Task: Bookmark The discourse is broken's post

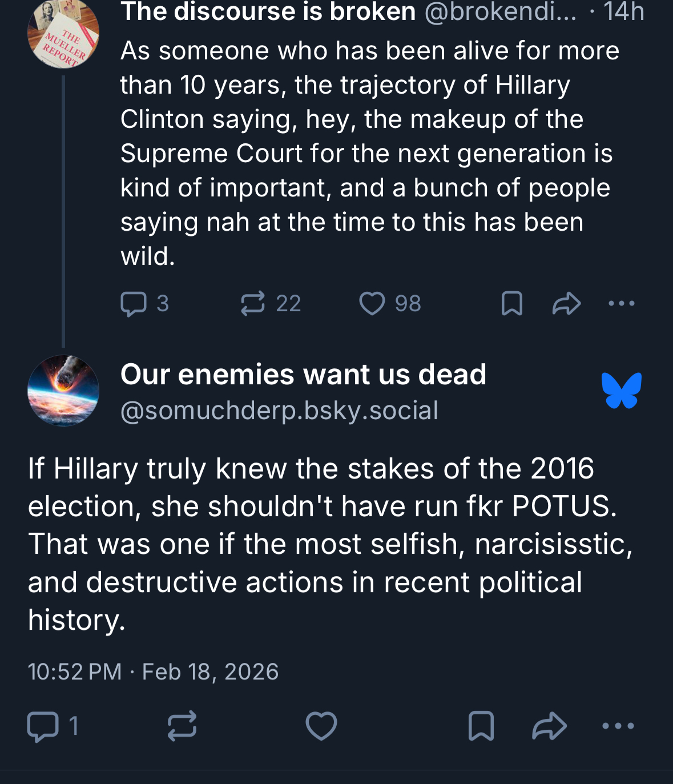Action: (x=511, y=304)
